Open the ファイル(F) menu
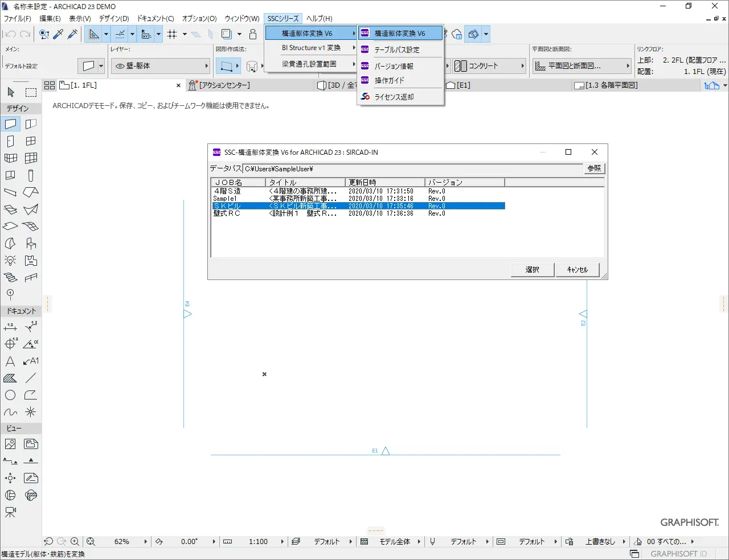The width and height of the screenshot is (729, 560). click(18, 18)
